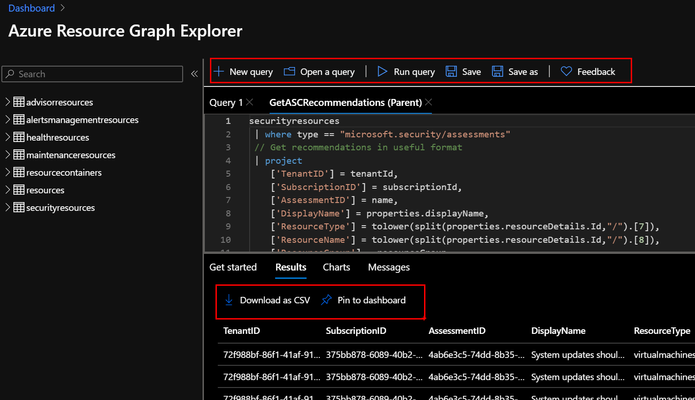The width and height of the screenshot is (695, 400).
Task: Expand the resourcecontainers tree node
Action: tap(7, 172)
